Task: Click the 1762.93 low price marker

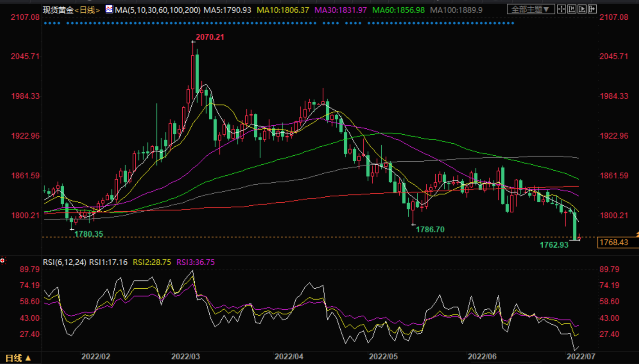Action: tap(554, 245)
